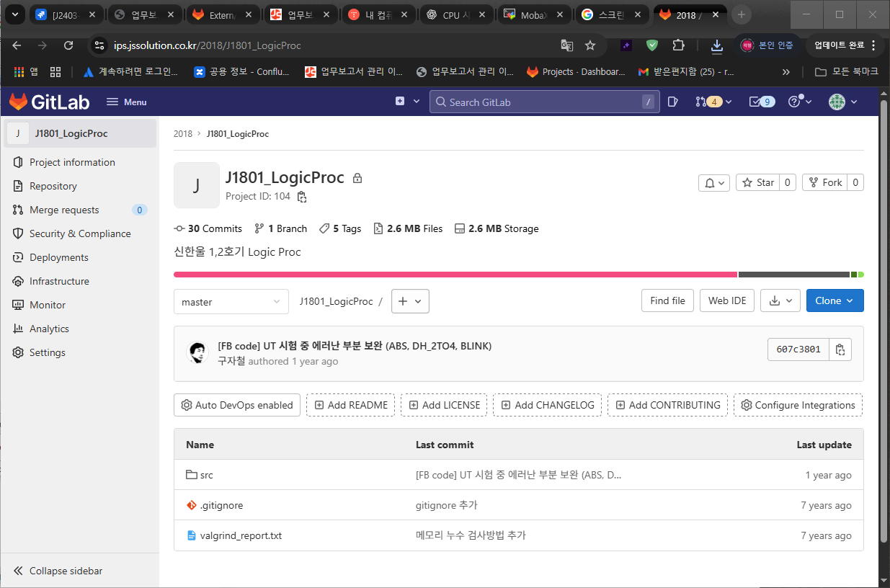Open the Clone dropdown
This screenshot has width=890, height=588.
[x=835, y=300]
